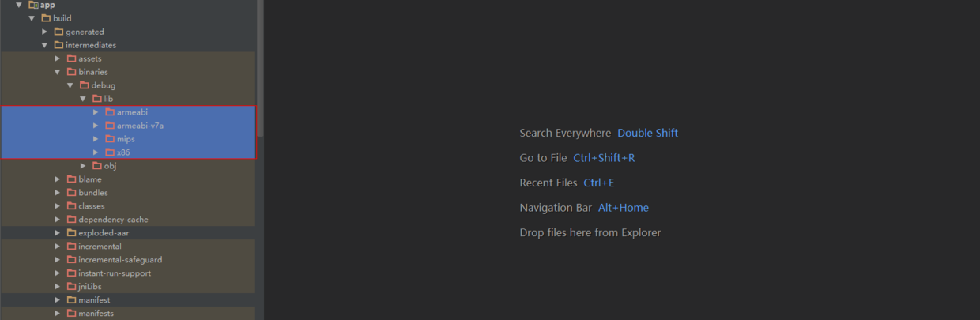This screenshot has height=320, width=980.
Task: Expand the obj folder arrow
Action: tap(83, 166)
